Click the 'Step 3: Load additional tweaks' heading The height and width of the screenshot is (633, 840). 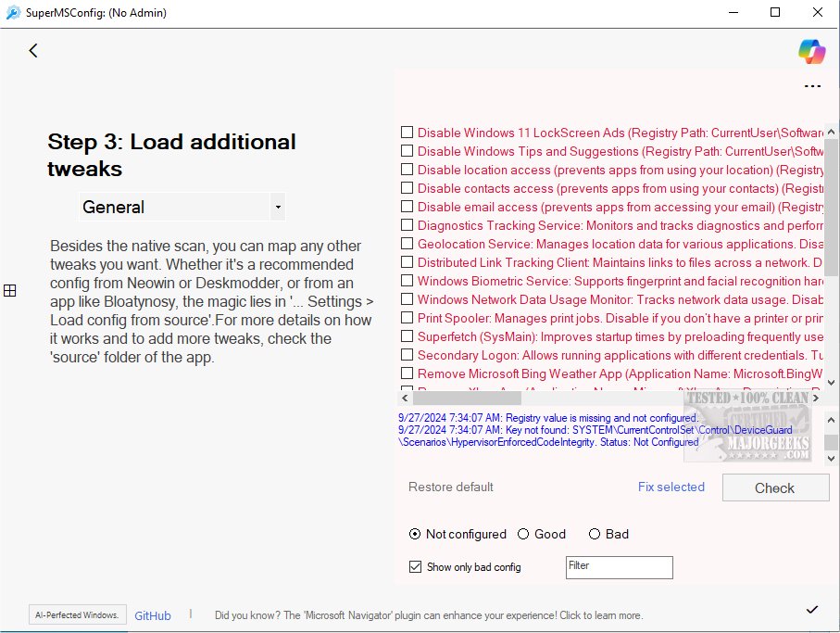point(171,155)
